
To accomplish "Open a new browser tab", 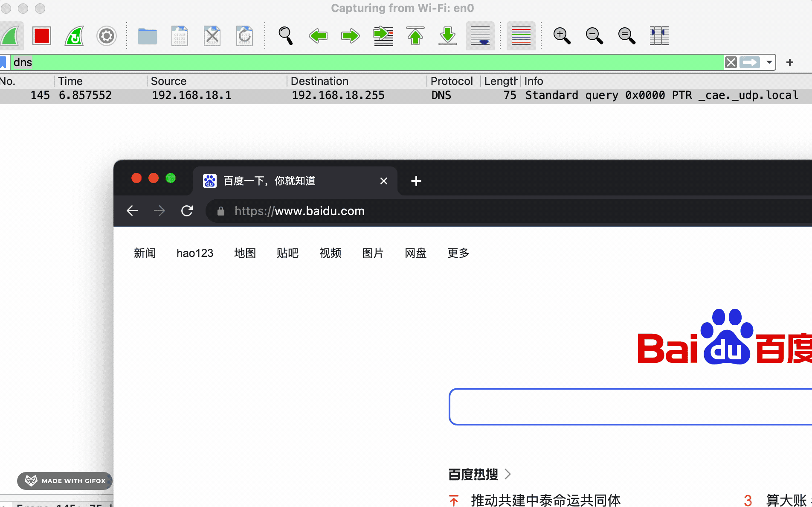I will tap(416, 181).
